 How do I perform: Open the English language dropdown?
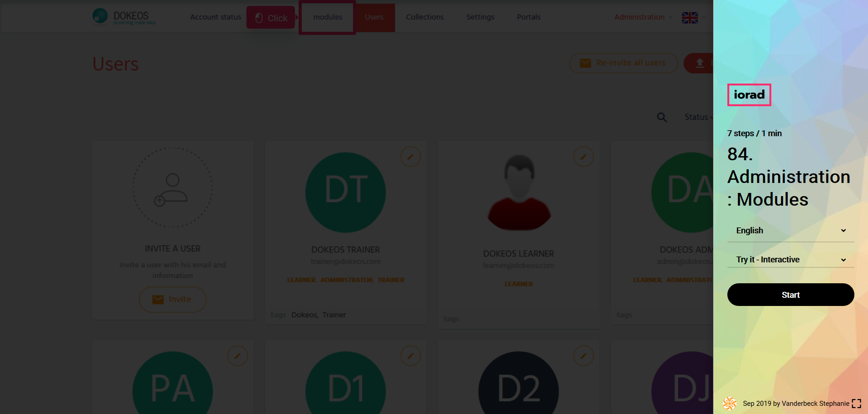tap(790, 231)
